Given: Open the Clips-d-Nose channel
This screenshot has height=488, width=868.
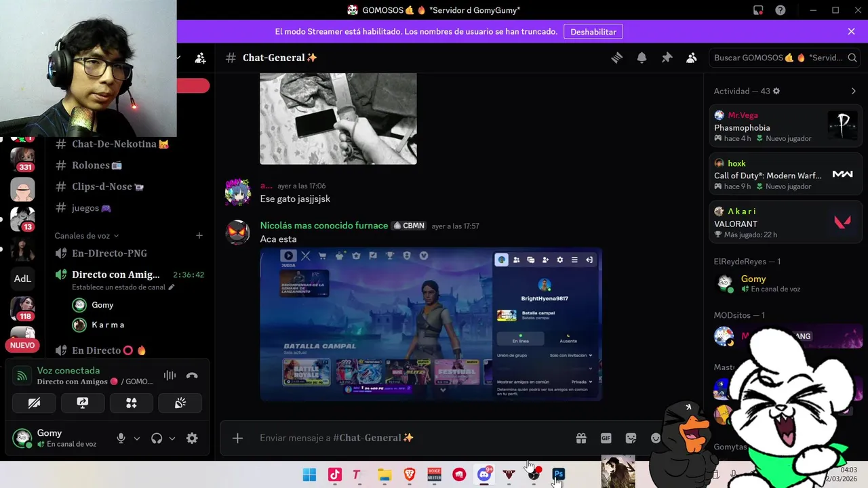Looking at the screenshot, I should [x=107, y=186].
